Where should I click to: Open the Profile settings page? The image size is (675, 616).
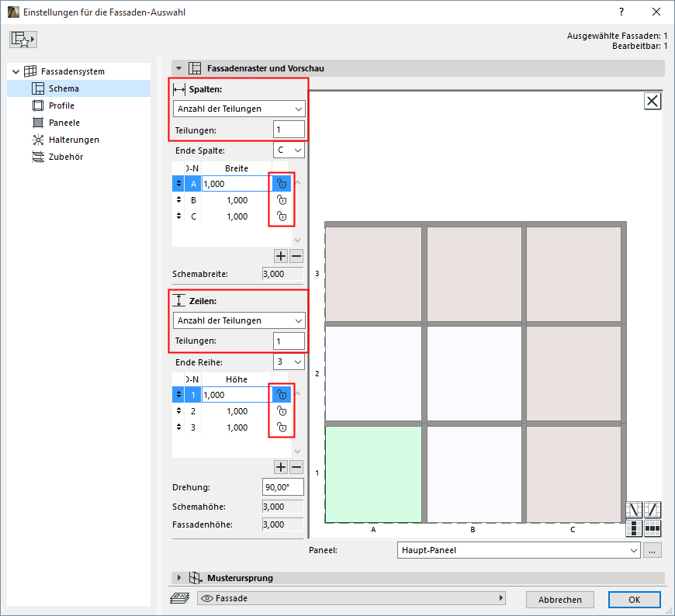click(61, 106)
